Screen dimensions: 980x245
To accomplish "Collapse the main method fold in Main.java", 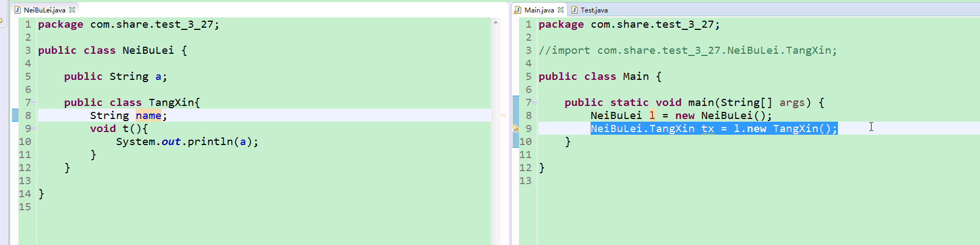I will [x=534, y=102].
